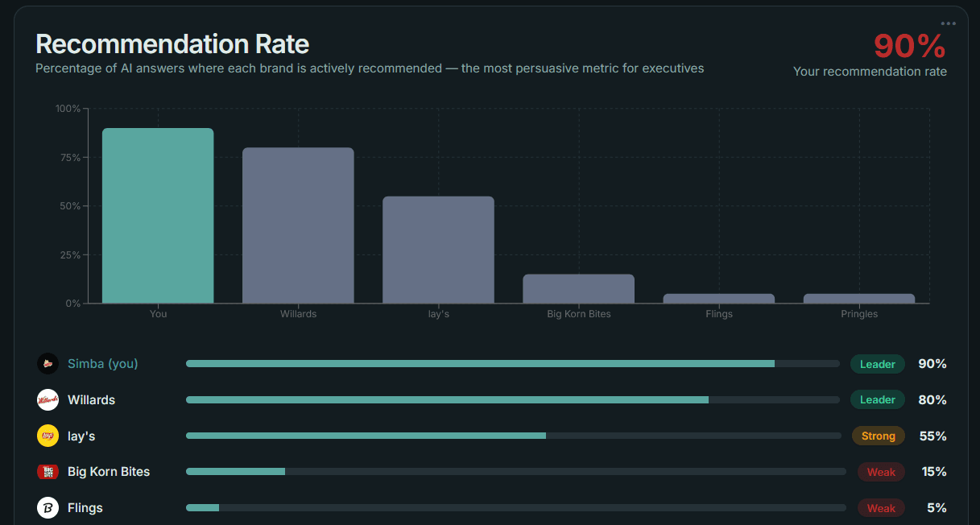Click the 0% y-axis label

[x=72, y=304]
